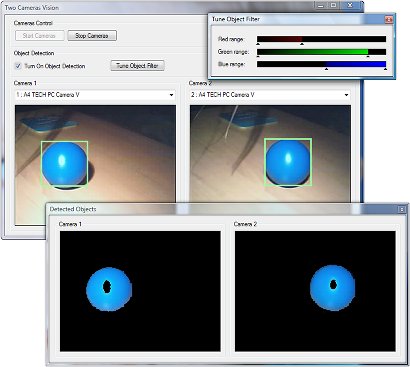410x367 pixels.
Task: Maximize the Two Cameras Vision window
Action: coord(333,5)
